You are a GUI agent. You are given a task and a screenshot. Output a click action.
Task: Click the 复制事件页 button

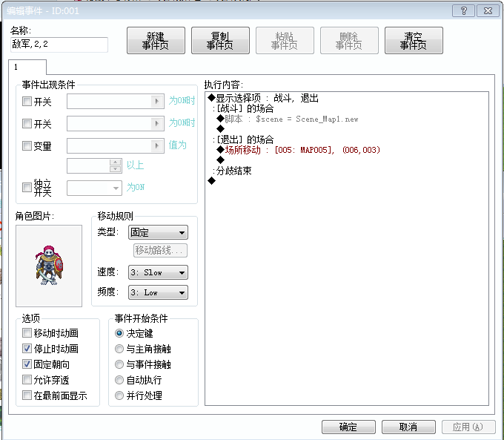(220, 41)
